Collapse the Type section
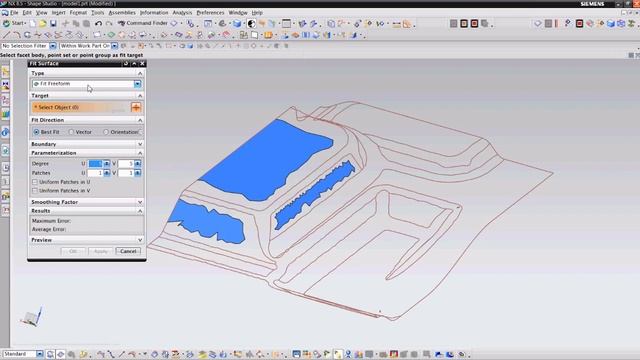The height and width of the screenshot is (360, 640). click(140, 73)
